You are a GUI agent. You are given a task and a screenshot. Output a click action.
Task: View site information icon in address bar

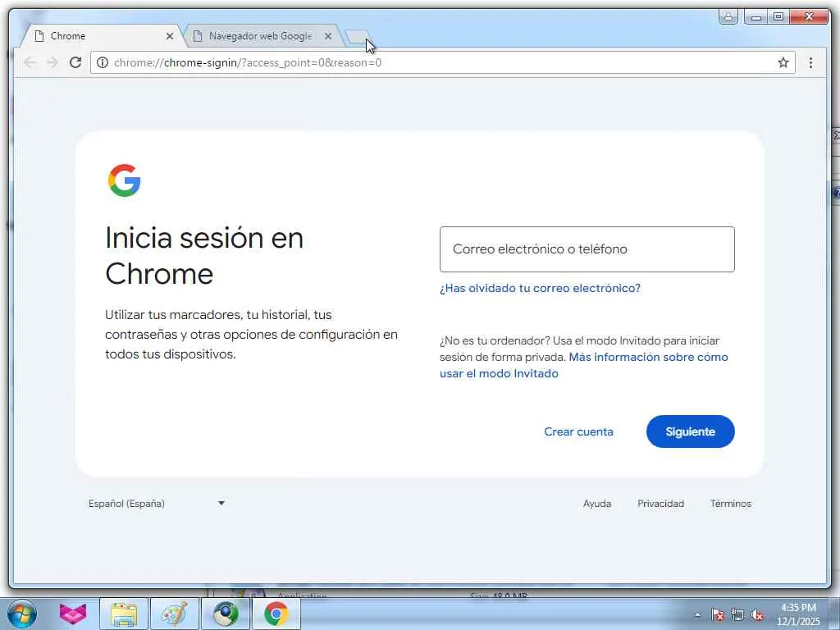(103, 62)
